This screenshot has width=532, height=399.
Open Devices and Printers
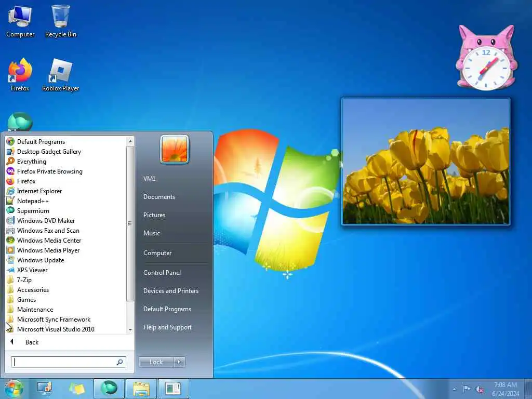coord(170,291)
